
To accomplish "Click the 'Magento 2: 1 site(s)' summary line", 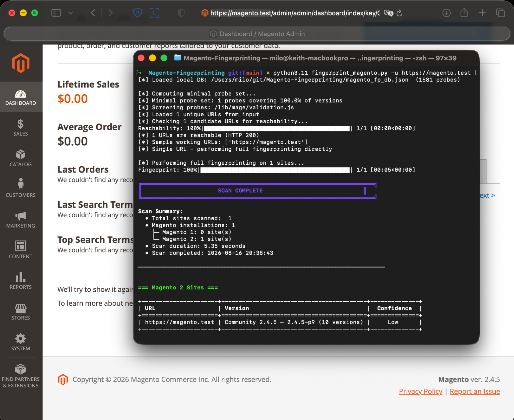I will click(x=197, y=239).
